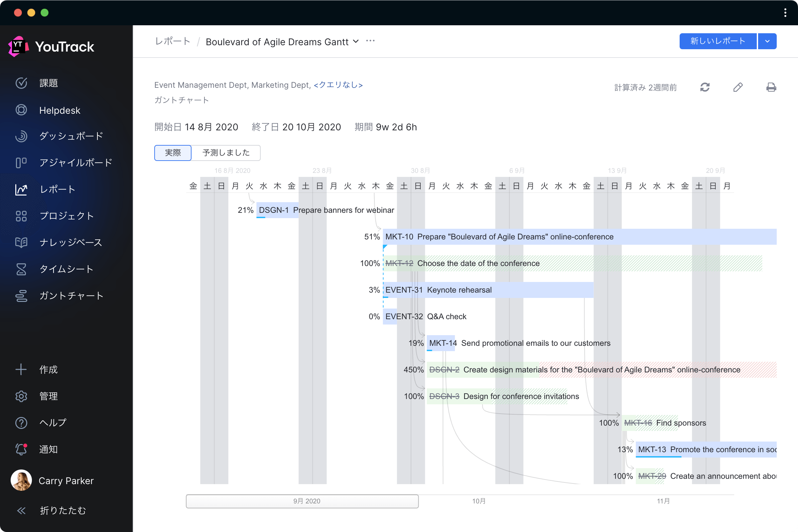Click the edit pencil icon top right
Screen dimensions: 798x532
(x=737, y=88)
